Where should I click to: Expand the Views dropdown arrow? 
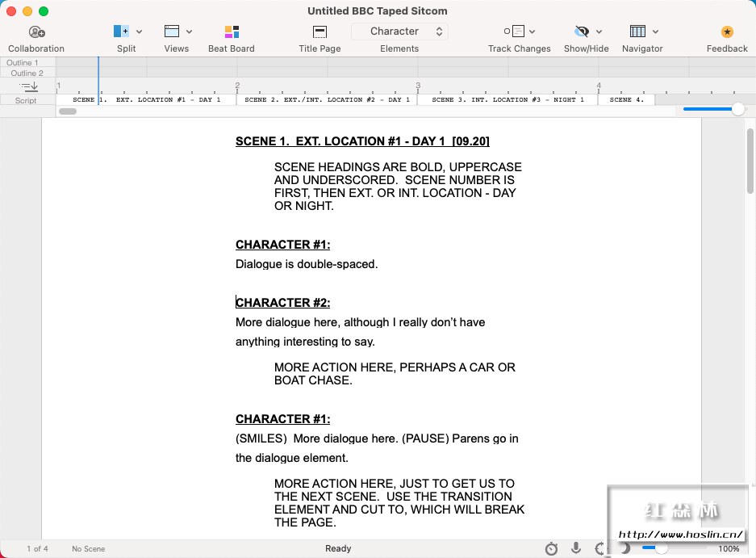point(190,31)
